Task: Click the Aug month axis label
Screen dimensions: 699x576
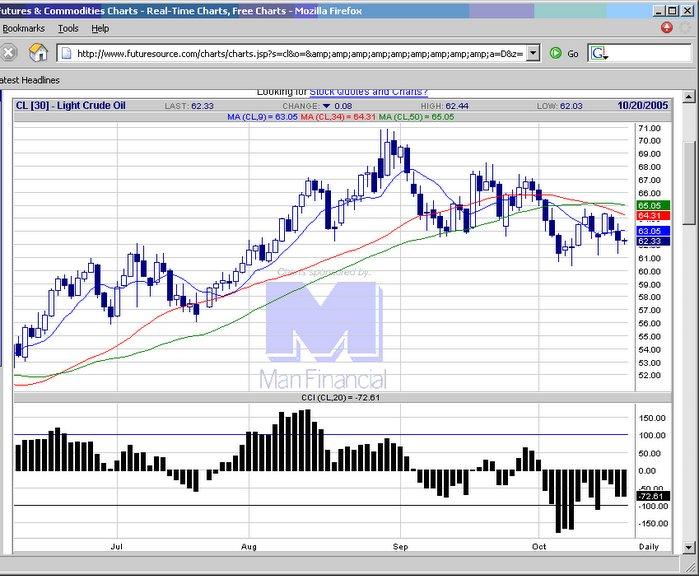Action: click(249, 547)
